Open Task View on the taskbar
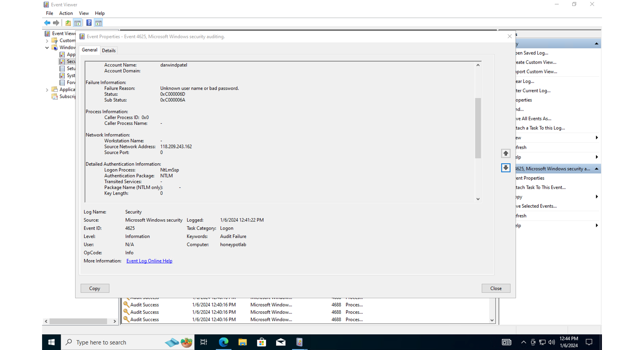Screen dimensions: 644x350 (x=204, y=342)
